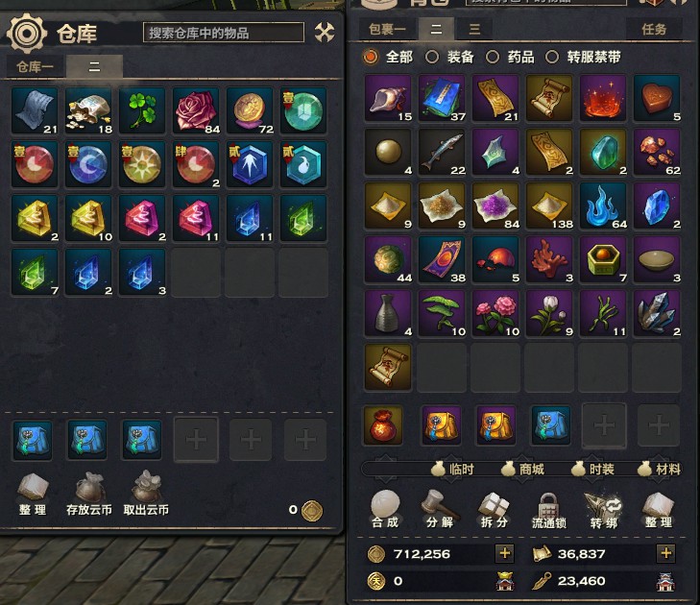This screenshot has width=700, height=605.
Task: Click the warehouse search input field
Action: pyautogui.click(x=224, y=33)
